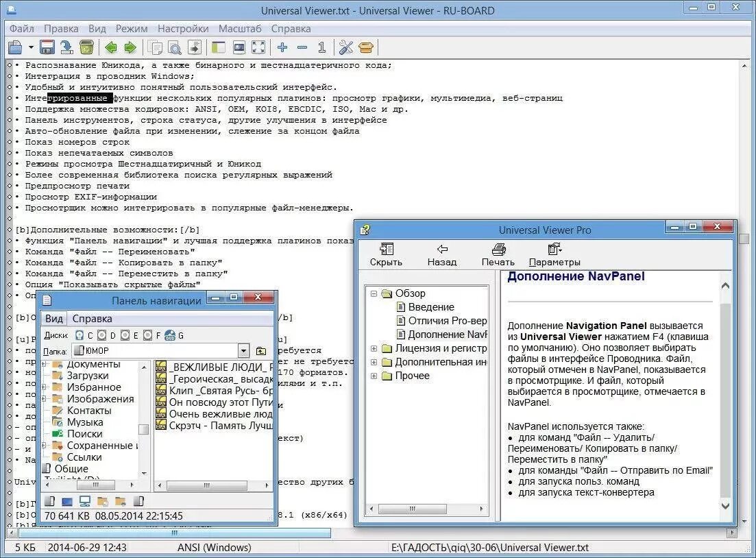Go to previous file with green left arrow

pos(111,47)
